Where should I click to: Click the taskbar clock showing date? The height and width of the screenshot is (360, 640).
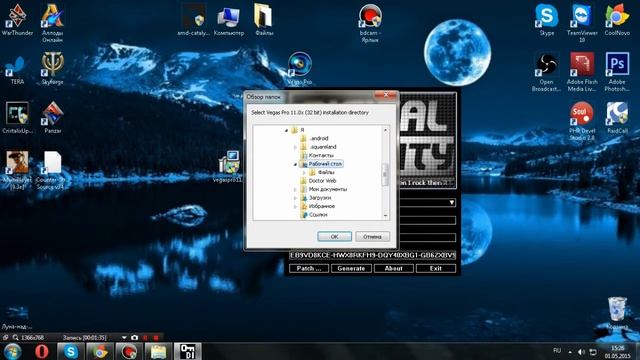click(618, 352)
